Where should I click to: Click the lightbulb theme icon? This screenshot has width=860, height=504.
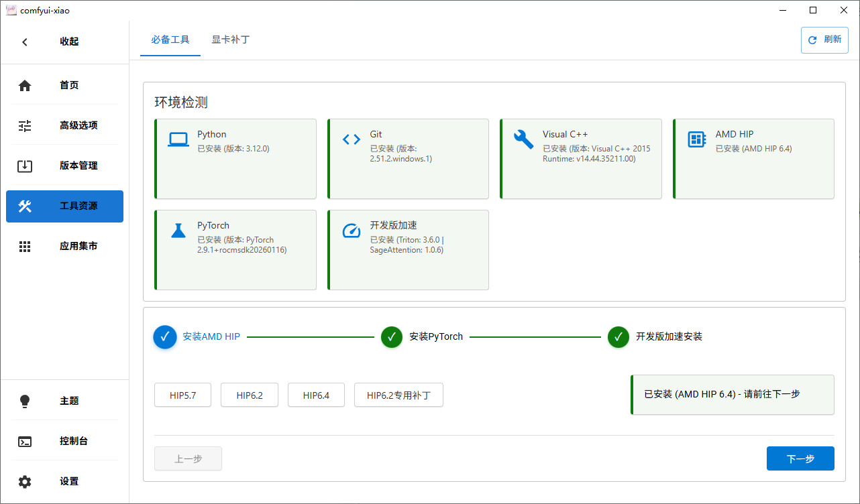25,401
